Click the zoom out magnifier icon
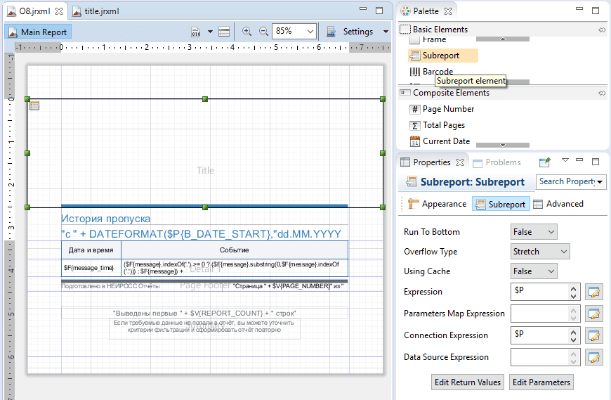611x400 pixels. point(263,32)
